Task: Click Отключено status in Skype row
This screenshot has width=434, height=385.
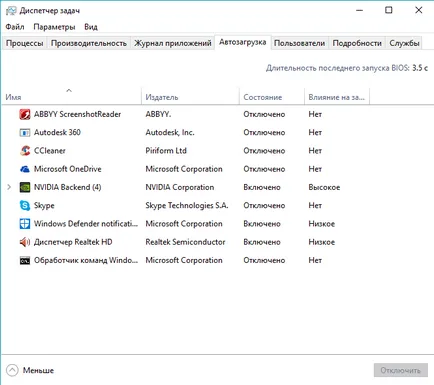Action: 264,206
